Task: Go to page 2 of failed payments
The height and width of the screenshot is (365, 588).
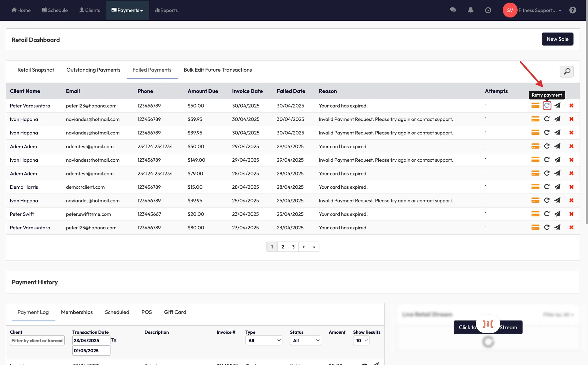Action: tap(283, 247)
